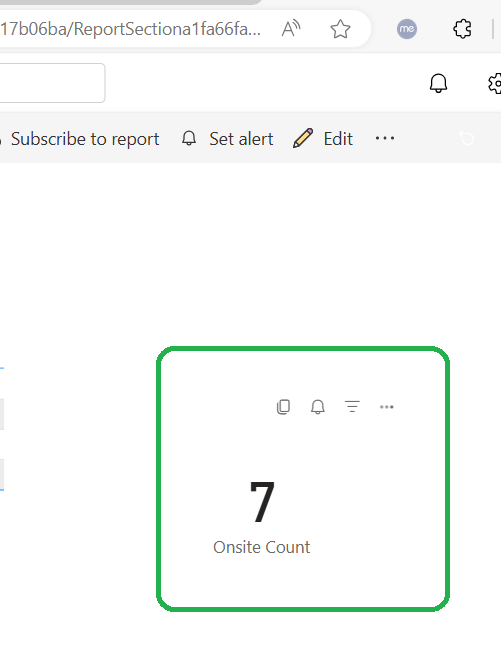Click the reset to default undo icon
Image resolution: width=501 pixels, height=665 pixels.
467,138
